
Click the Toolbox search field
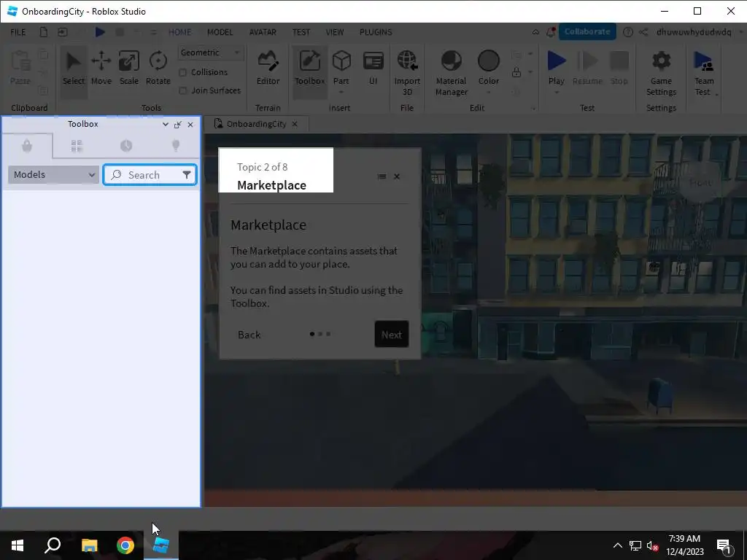[x=150, y=175]
